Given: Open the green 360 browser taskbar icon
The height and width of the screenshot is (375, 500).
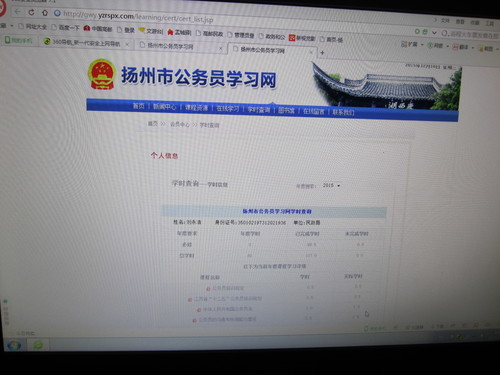Looking at the screenshot, I should pos(38,345).
